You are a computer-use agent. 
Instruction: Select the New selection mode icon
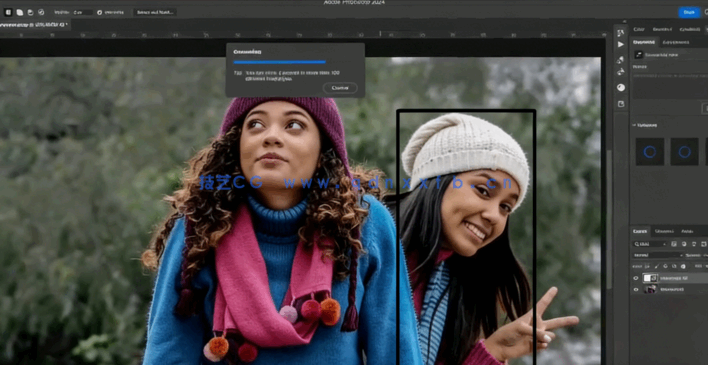click(8, 12)
